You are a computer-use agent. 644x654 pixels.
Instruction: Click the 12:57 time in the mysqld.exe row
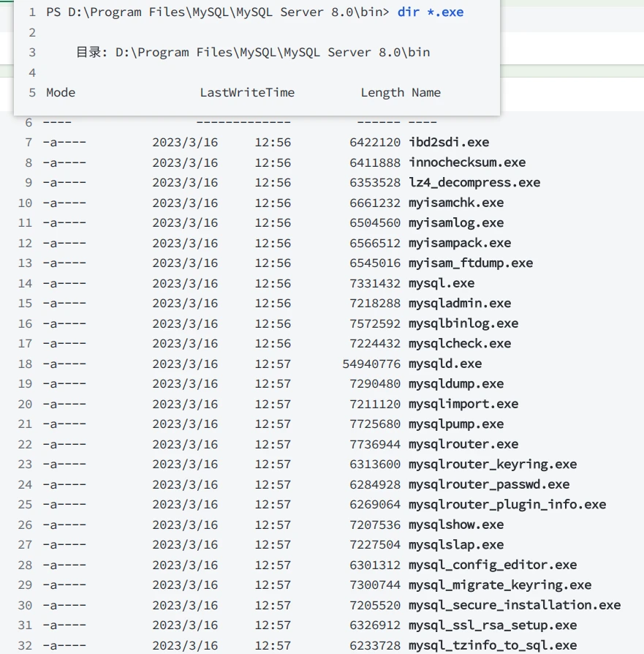click(x=273, y=364)
